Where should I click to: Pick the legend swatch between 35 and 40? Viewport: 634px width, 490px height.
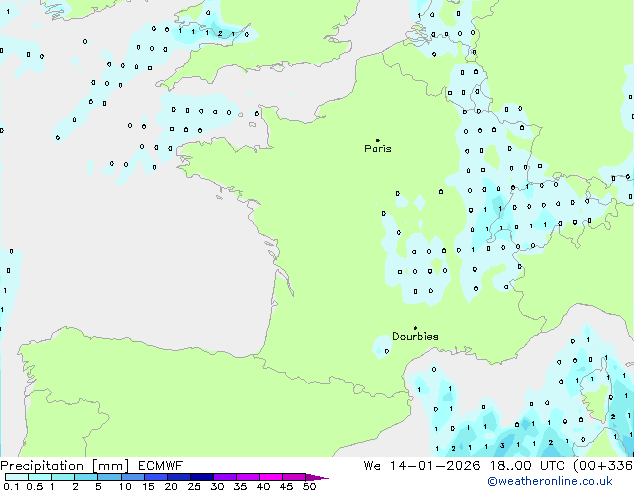(x=248, y=477)
